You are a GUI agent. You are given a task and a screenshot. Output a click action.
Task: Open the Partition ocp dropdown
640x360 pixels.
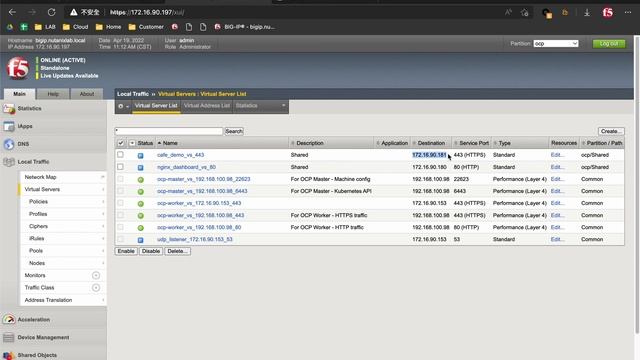[x=556, y=44]
